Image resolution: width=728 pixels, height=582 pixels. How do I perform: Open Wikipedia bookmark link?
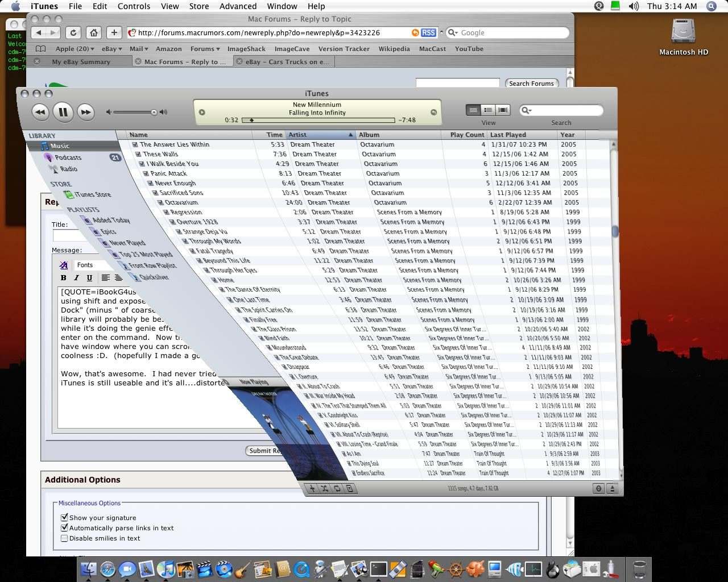(x=394, y=49)
